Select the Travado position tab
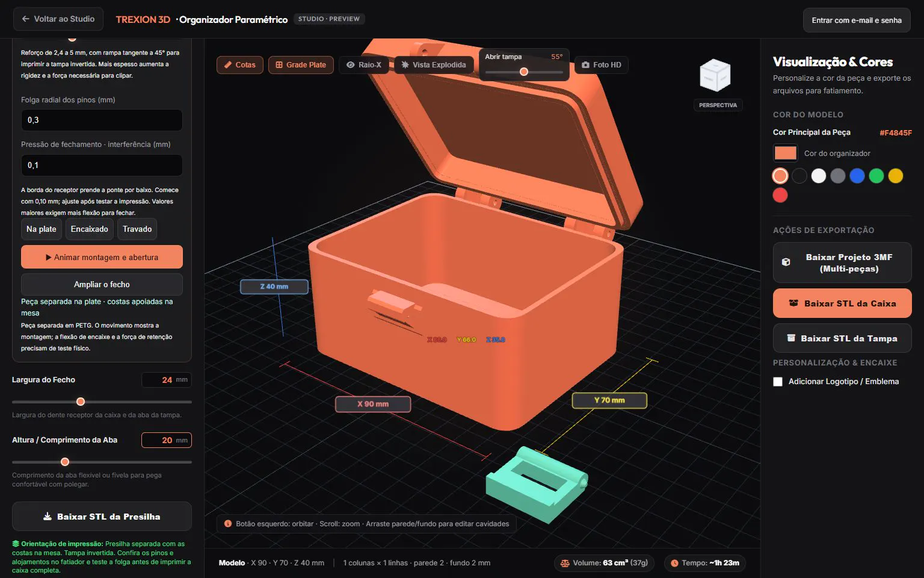 (137, 229)
